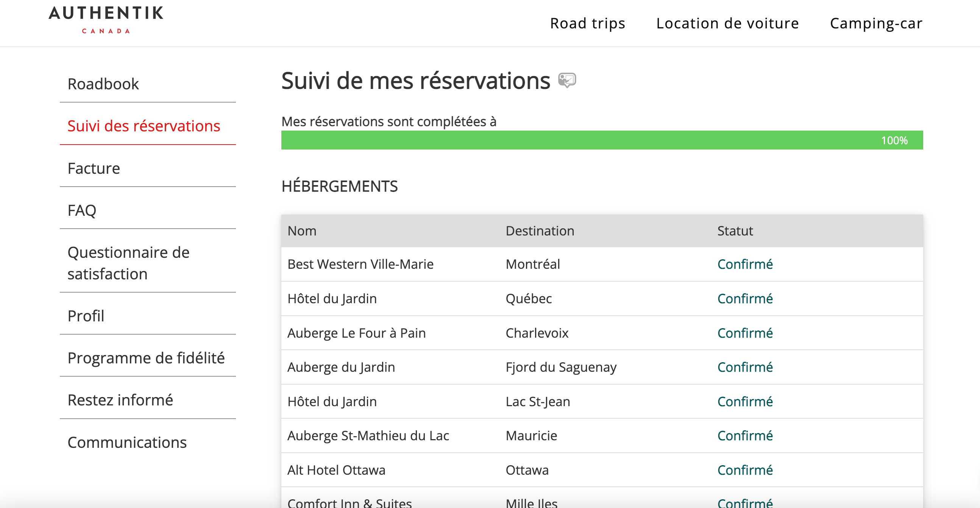Screen dimensions: 980x508
Task: Click Confirmé status for Alt Hotel Ottawa
Action: coord(745,470)
